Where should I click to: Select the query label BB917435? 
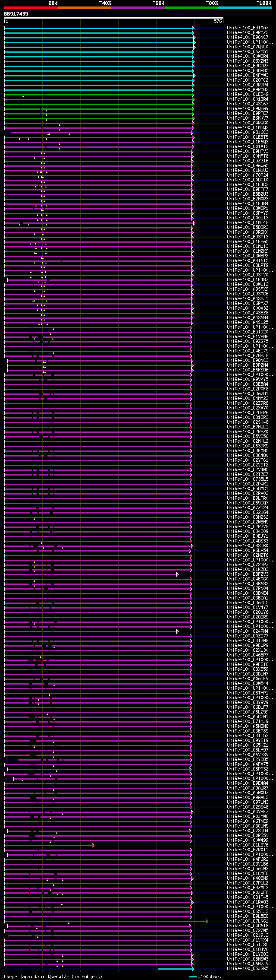click(16, 14)
